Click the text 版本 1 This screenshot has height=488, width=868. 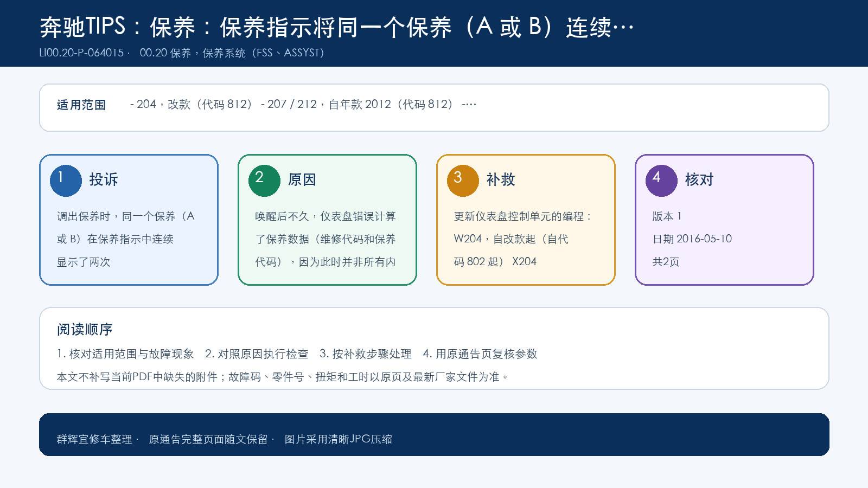point(667,216)
